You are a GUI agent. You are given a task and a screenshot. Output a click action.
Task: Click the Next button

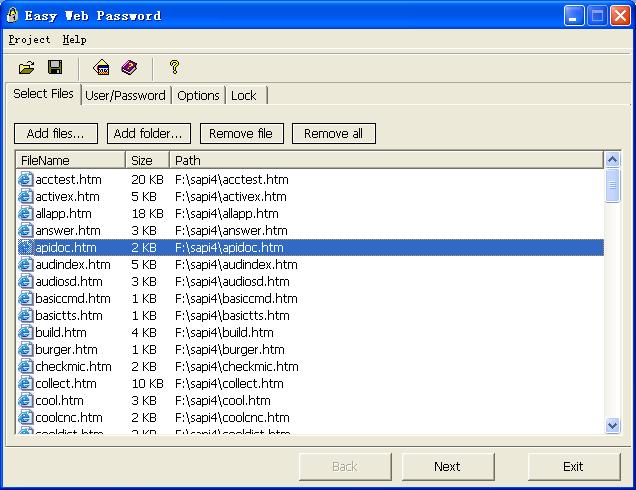[x=448, y=466]
